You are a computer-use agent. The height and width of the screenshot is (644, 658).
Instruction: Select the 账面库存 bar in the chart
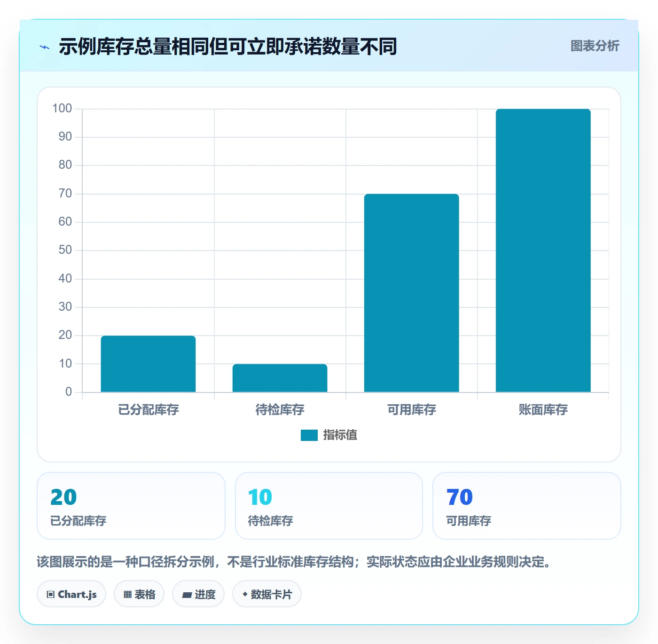click(x=543, y=251)
